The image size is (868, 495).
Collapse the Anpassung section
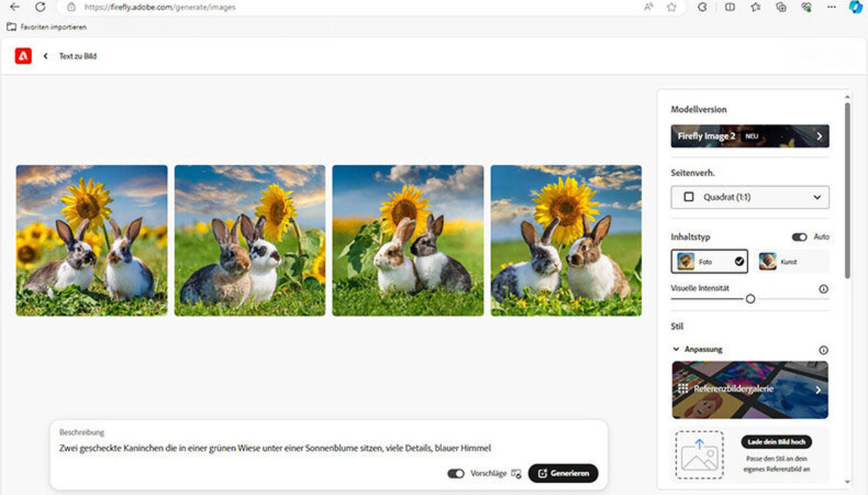coord(676,349)
